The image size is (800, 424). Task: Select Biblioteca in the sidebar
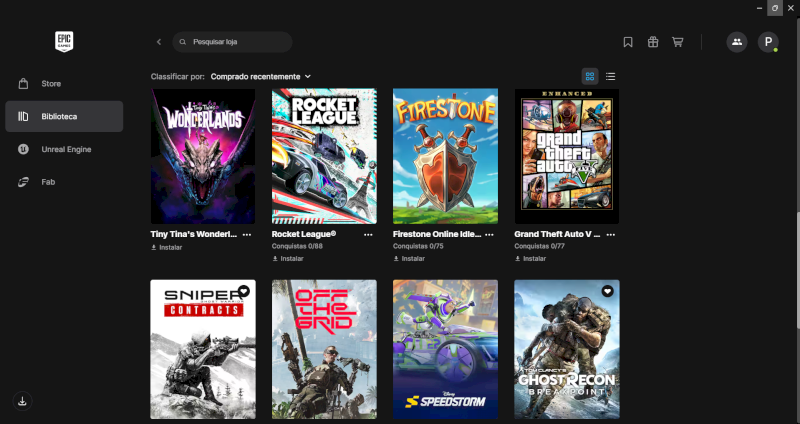click(64, 116)
